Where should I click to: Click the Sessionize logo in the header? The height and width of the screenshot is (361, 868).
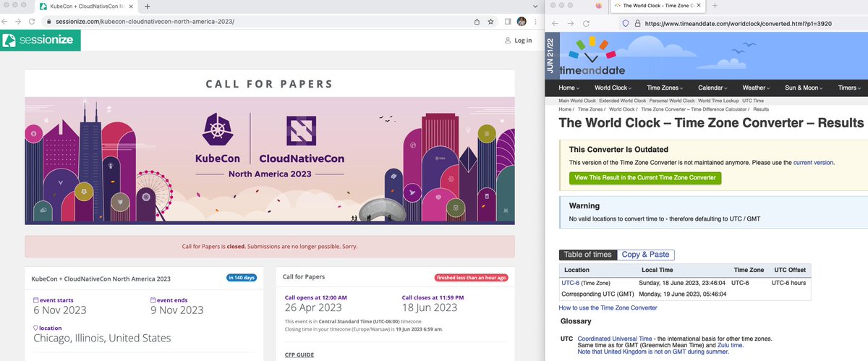40,40
